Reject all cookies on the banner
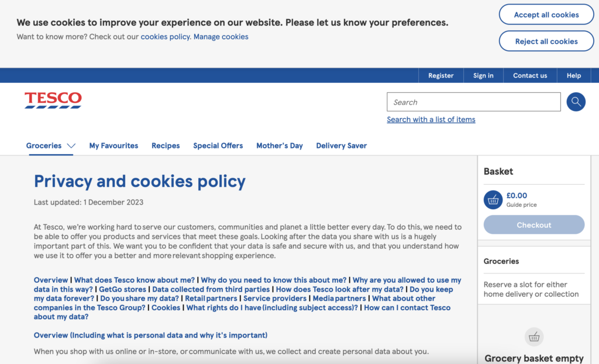 point(546,41)
